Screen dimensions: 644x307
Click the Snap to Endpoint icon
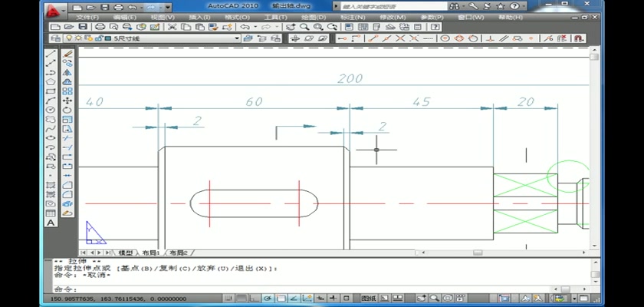373,38
